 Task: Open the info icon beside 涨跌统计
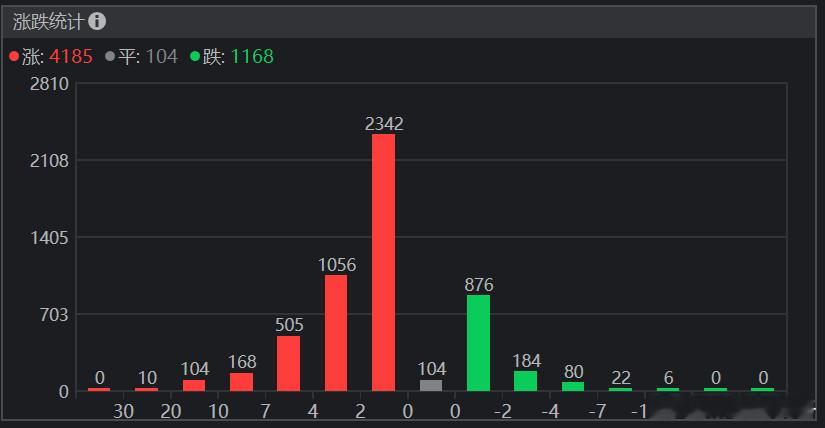97,21
